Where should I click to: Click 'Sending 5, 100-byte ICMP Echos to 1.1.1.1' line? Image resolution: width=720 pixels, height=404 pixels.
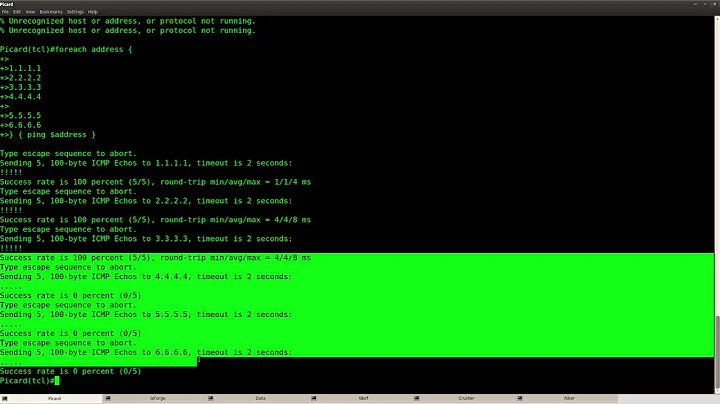[146, 163]
